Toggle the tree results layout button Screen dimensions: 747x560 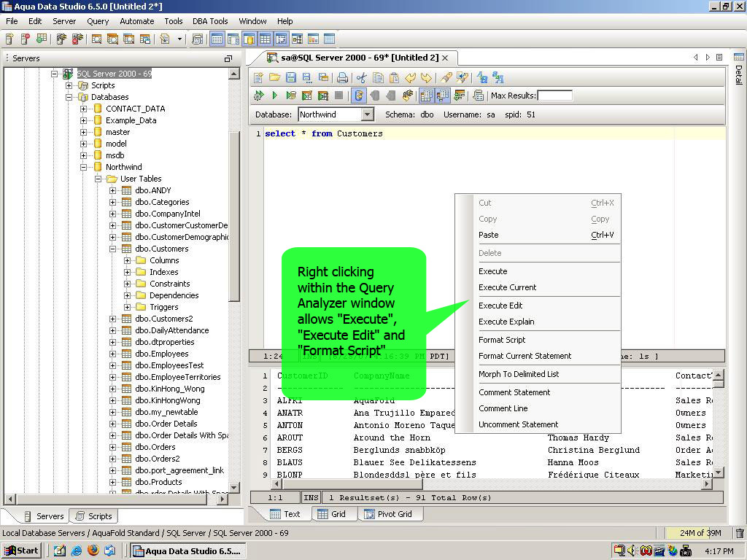pos(443,96)
